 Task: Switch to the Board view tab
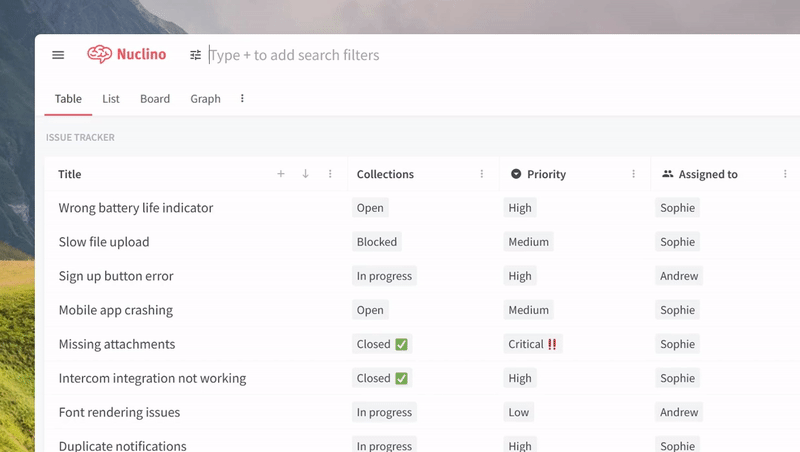[x=155, y=99]
